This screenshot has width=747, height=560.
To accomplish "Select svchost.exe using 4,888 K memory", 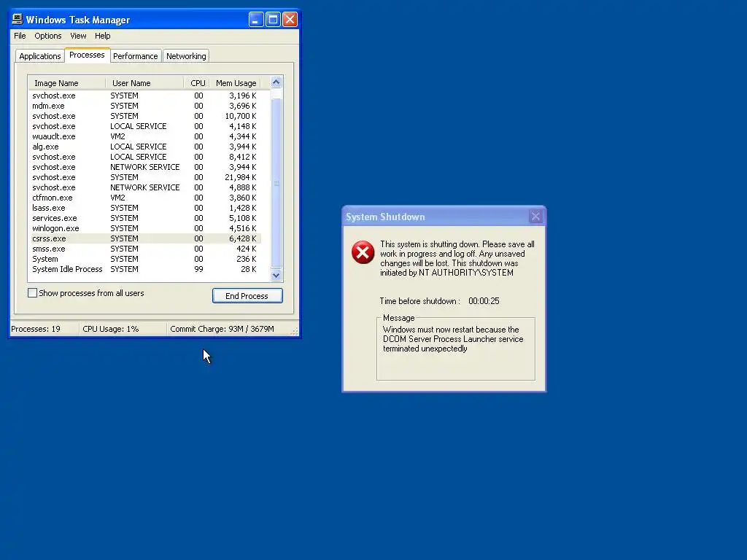I will click(145, 187).
